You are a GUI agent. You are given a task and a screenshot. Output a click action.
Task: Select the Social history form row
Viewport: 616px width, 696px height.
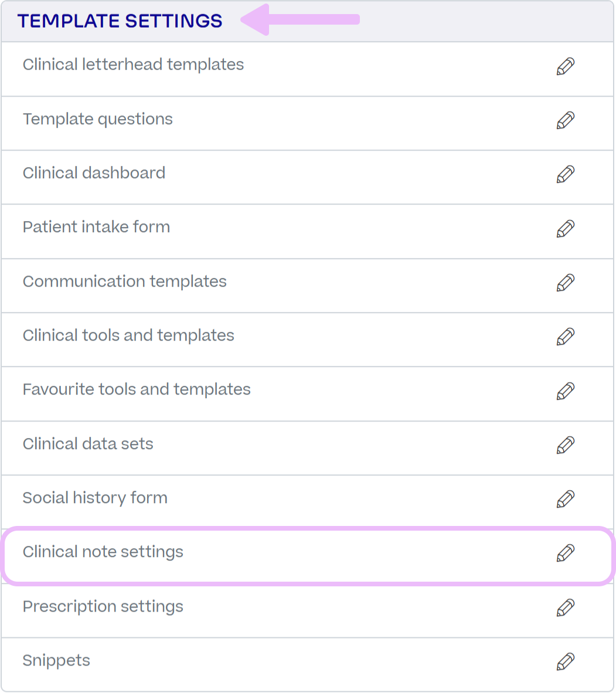click(95, 498)
